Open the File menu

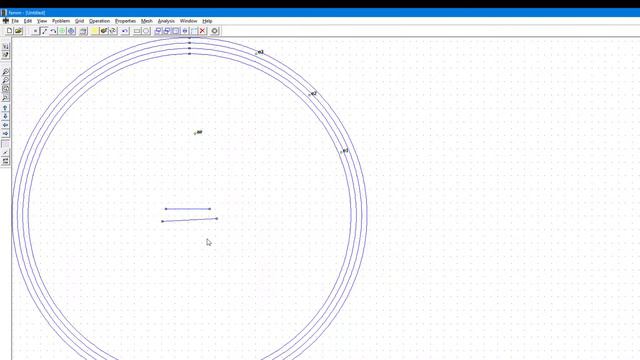pyautogui.click(x=15, y=21)
